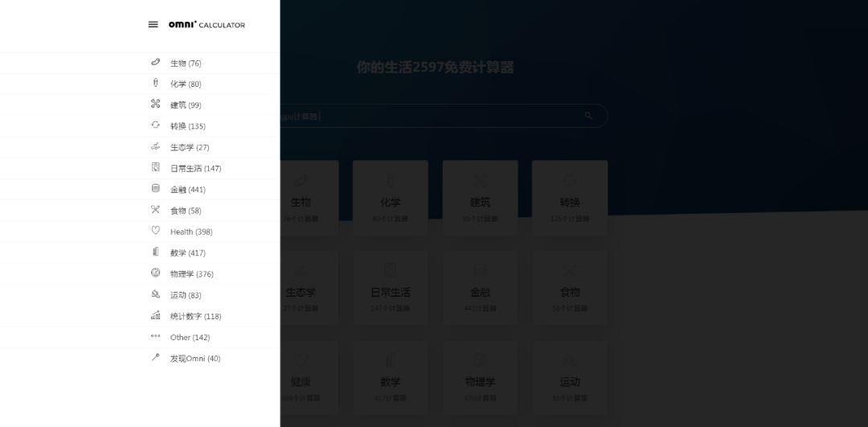Click the icon beside 发现Omni (40)
868x427 pixels.
click(x=156, y=357)
